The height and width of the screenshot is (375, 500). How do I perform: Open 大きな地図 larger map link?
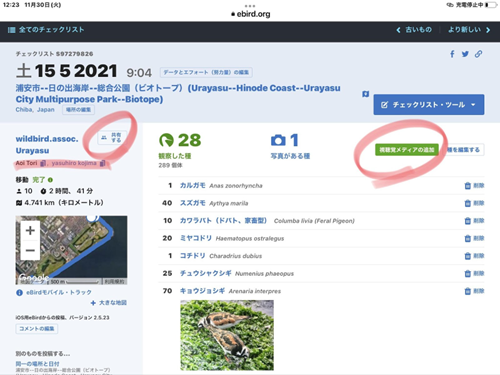tap(109, 303)
